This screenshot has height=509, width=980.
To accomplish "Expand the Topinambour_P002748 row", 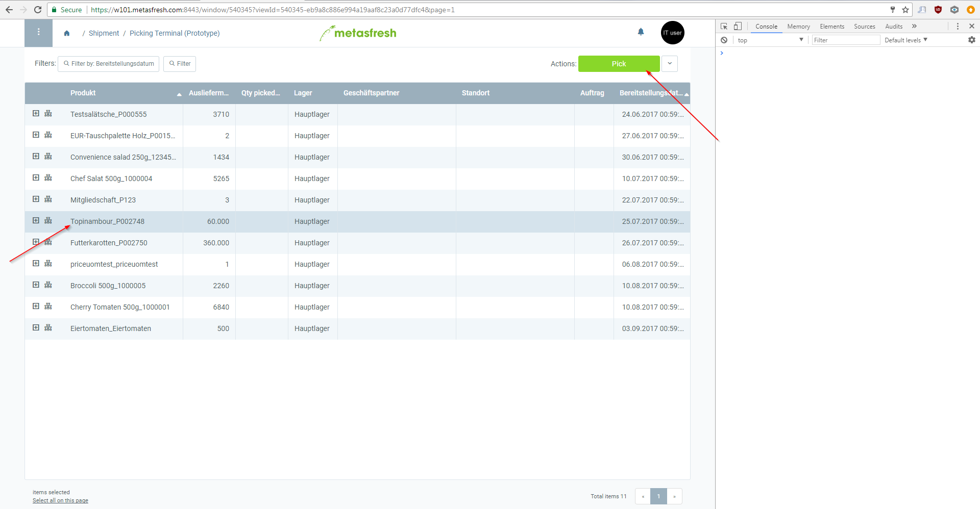I will (36, 220).
